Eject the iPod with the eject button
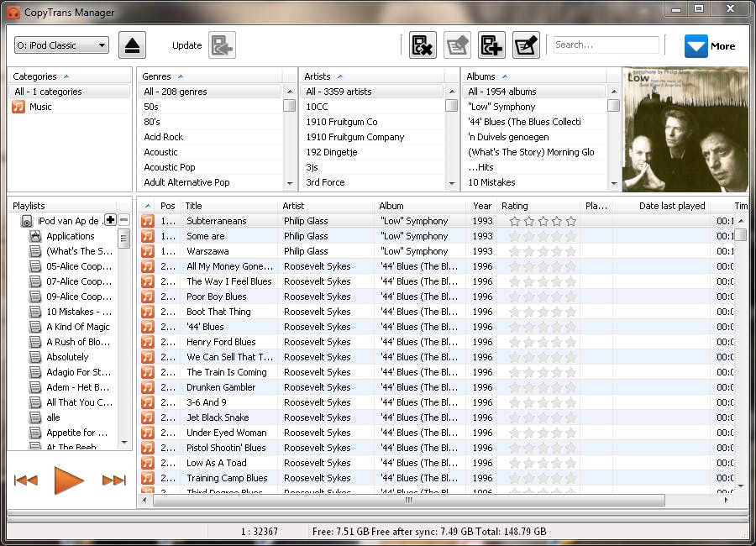Image resolution: width=756 pixels, height=546 pixels. click(x=132, y=45)
